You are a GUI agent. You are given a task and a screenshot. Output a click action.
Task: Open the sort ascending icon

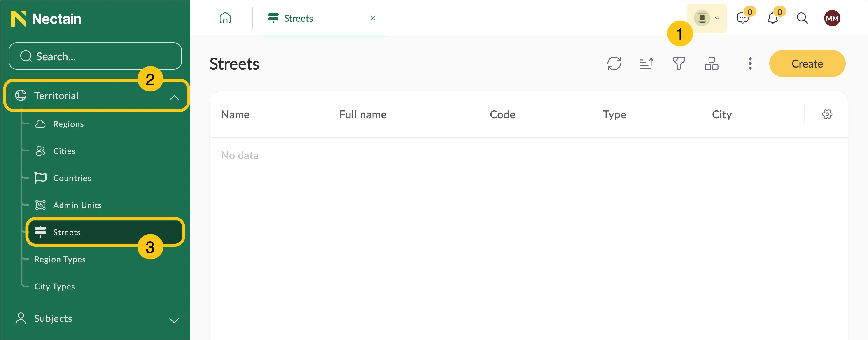[646, 63]
